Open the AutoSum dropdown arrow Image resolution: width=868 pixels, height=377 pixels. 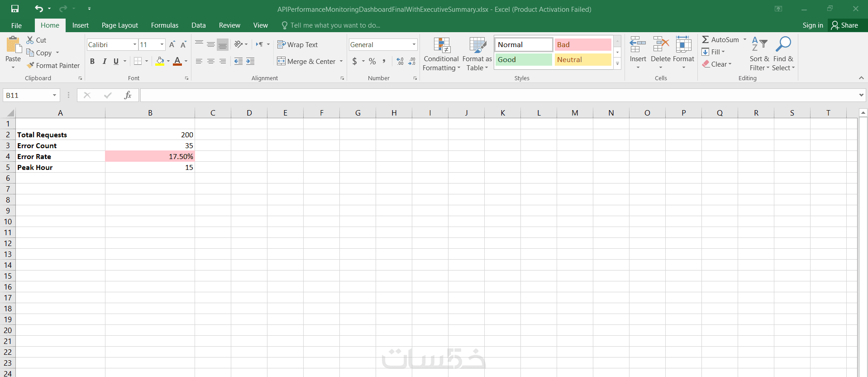pyautogui.click(x=744, y=39)
